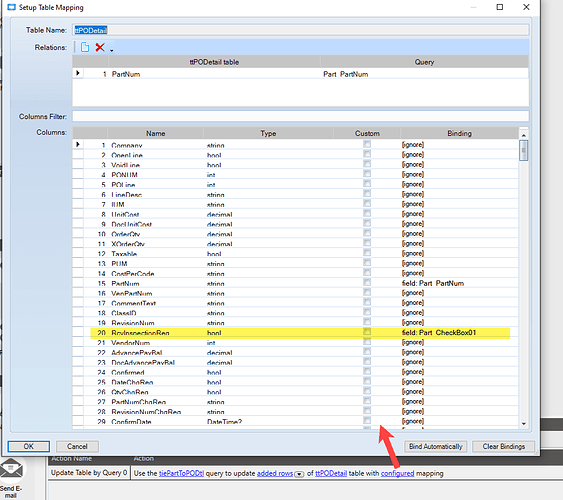Select the OrderQty column row

point(296,234)
